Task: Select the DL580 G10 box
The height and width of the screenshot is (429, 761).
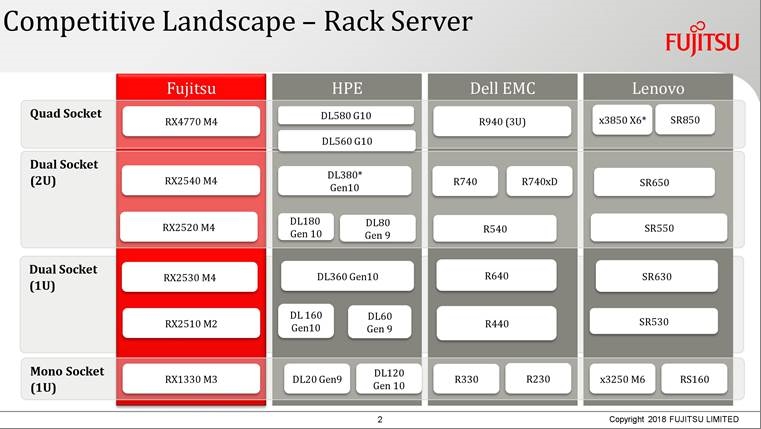Action: coord(346,116)
